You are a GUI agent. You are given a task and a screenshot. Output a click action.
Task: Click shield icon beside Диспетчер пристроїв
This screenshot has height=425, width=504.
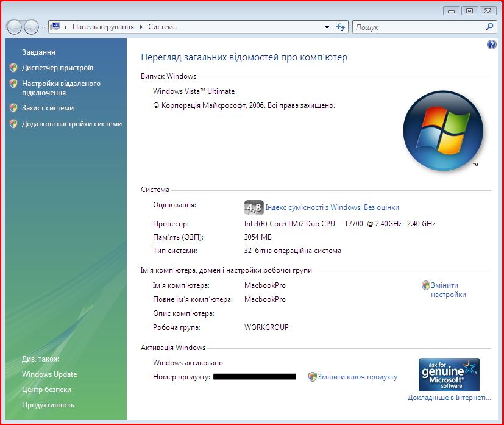[13, 68]
